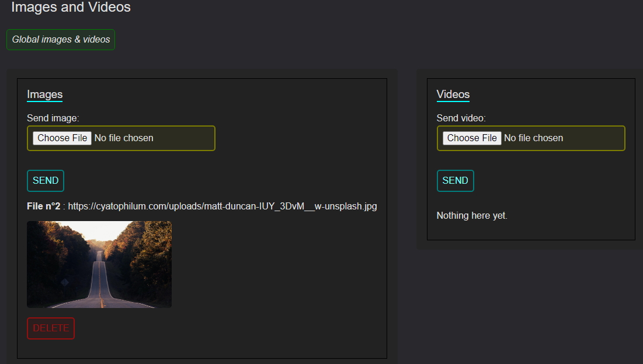Viewport: 643px width, 364px height.
Task: Delete the uploaded road image
Action: click(51, 328)
